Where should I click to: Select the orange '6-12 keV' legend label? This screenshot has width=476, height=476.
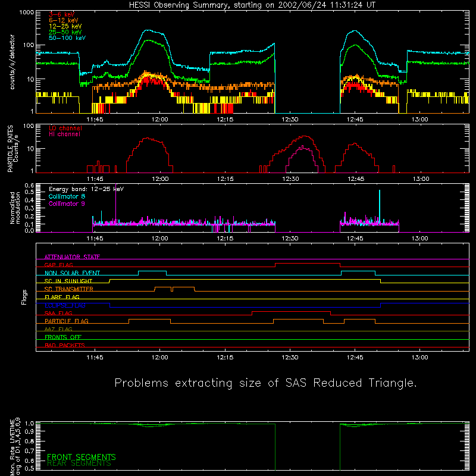coord(64,20)
